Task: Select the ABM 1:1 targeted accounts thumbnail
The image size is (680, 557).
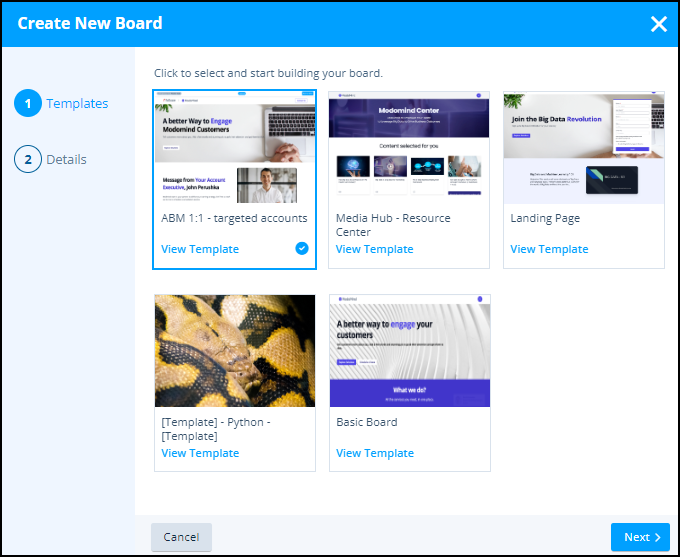Action: tap(234, 147)
